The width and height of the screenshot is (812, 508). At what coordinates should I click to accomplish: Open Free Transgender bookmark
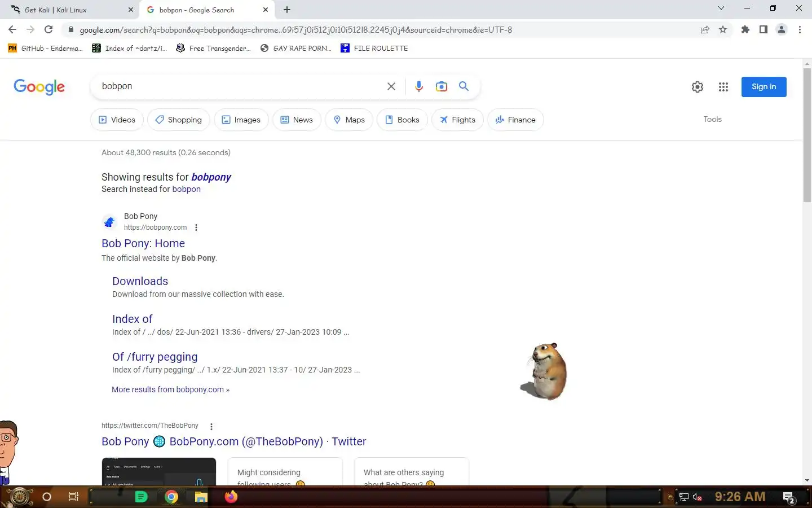(213, 48)
